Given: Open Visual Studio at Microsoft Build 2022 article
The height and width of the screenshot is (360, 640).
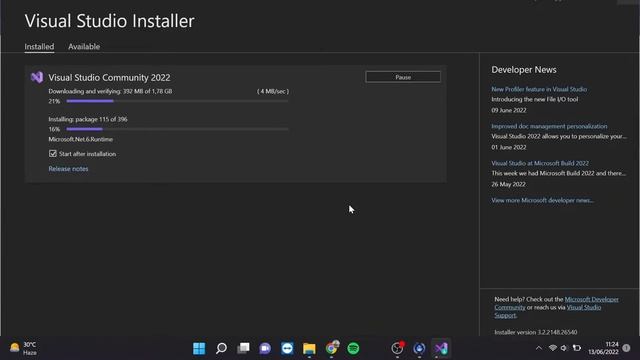Looking at the screenshot, I should (x=540, y=163).
